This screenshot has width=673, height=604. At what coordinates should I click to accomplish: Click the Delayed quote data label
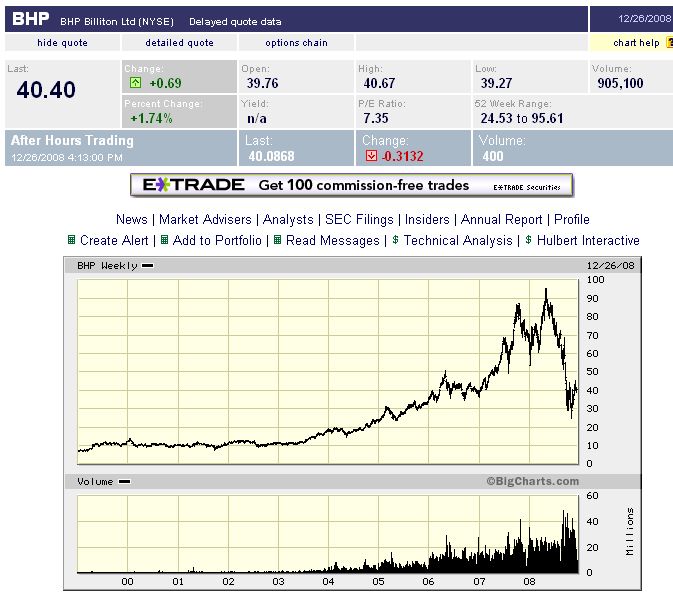coord(235,21)
